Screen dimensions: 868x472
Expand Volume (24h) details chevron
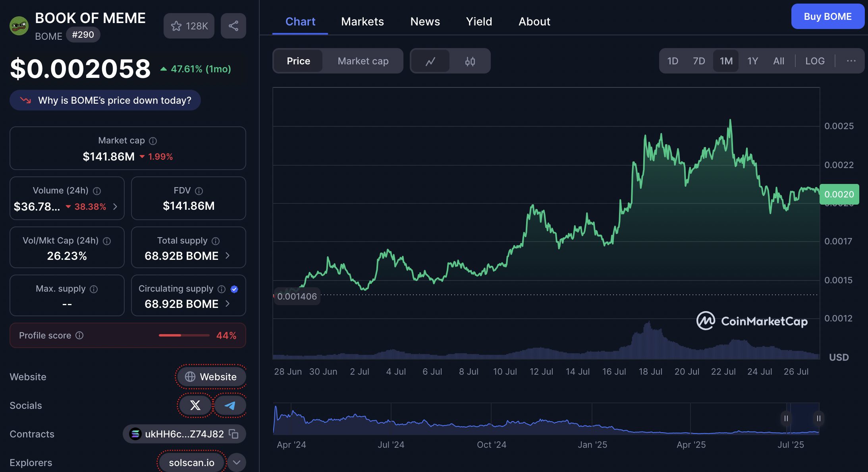pos(115,207)
